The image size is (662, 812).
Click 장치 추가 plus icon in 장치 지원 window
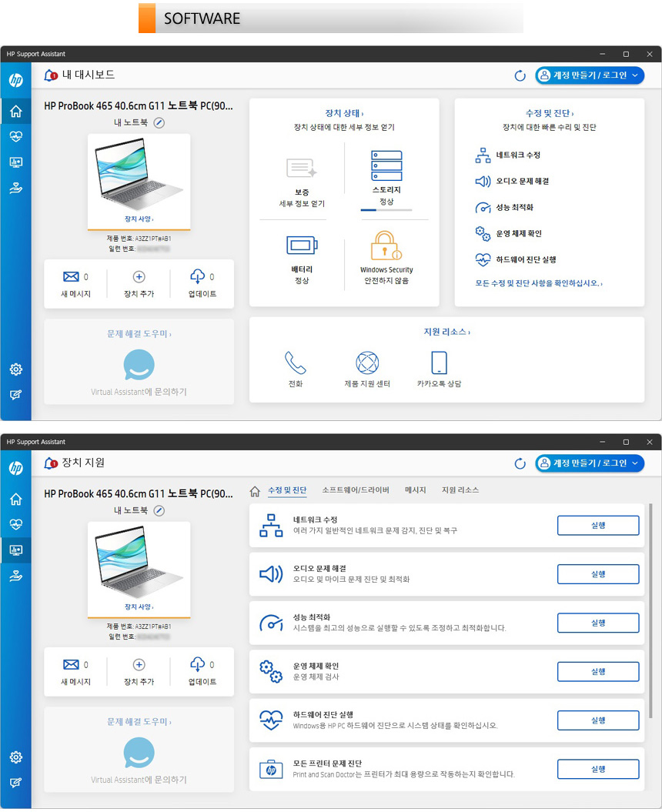pos(139,664)
